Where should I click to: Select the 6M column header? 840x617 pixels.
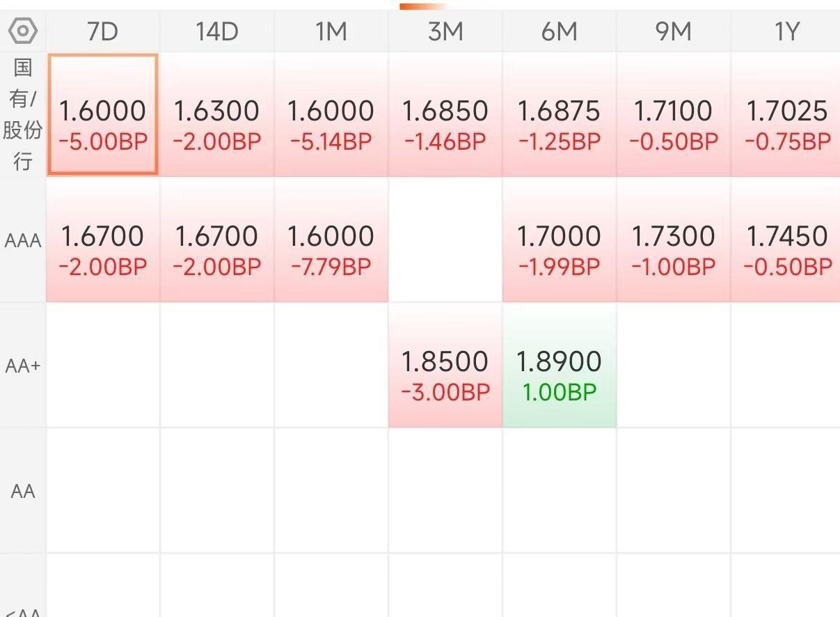[560, 31]
